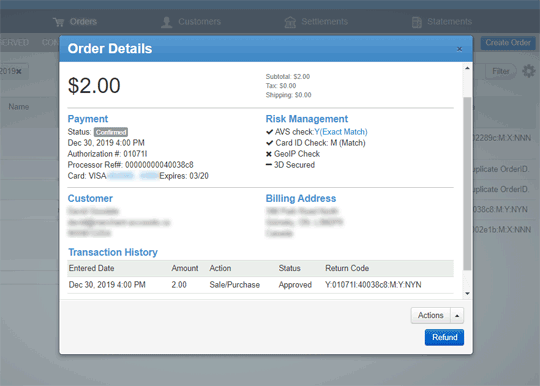Click the Statements document icon
540x386 pixels.
[417, 22]
